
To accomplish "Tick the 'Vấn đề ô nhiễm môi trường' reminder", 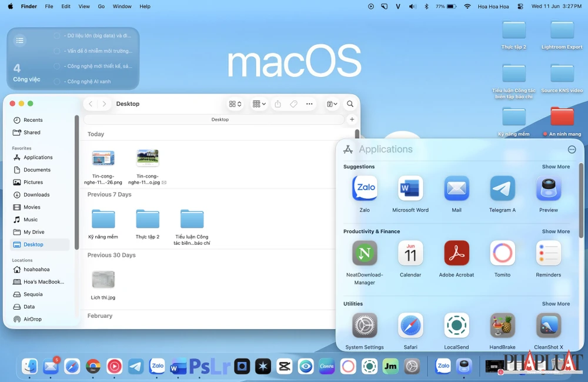I will tap(57, 51).
